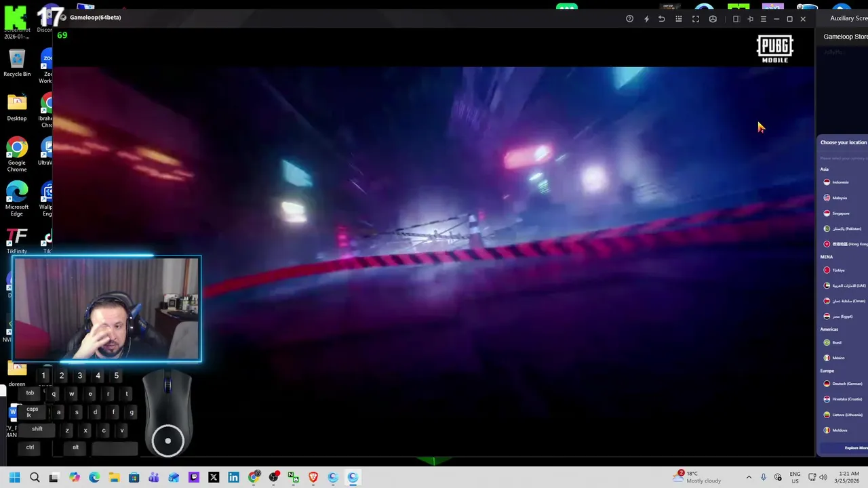Open the Gameloop hamburger menu
Screen dimensions: 868x488
(764, 19)
